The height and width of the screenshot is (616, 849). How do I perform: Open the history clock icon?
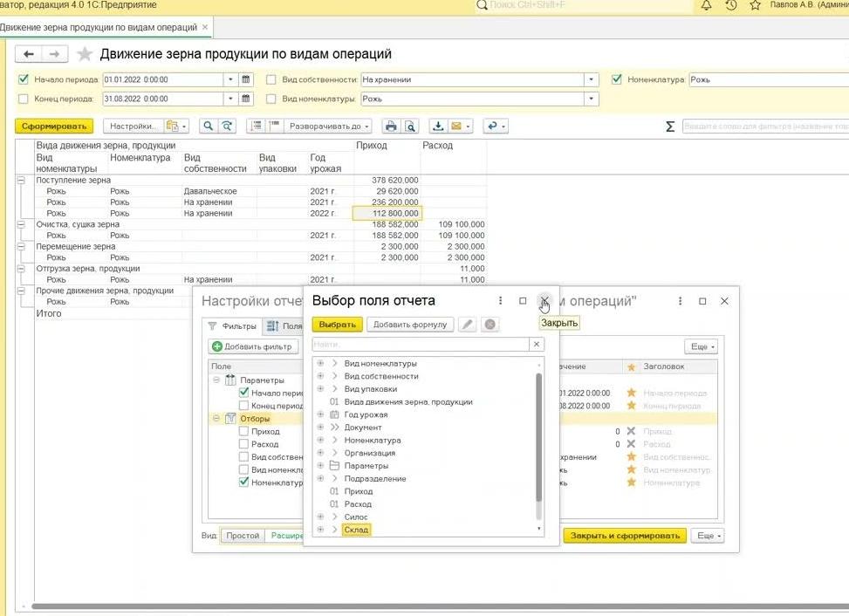[731, 5]
